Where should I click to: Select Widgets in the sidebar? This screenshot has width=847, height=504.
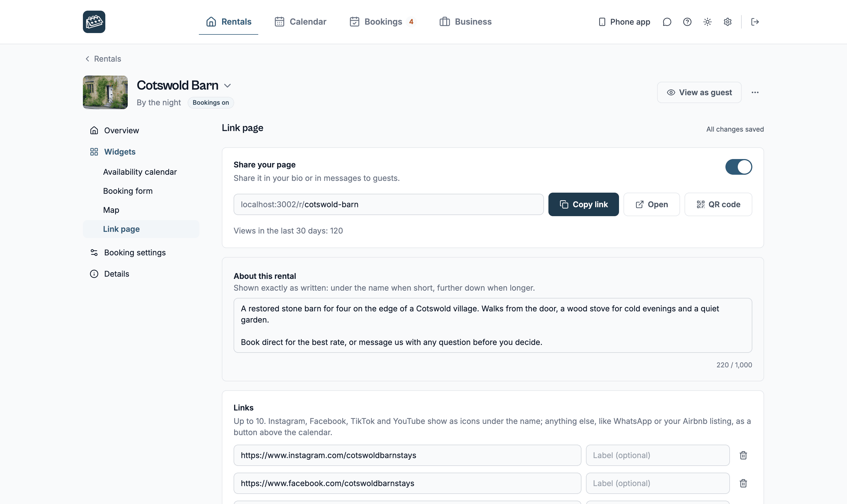[x=141, y=152]
